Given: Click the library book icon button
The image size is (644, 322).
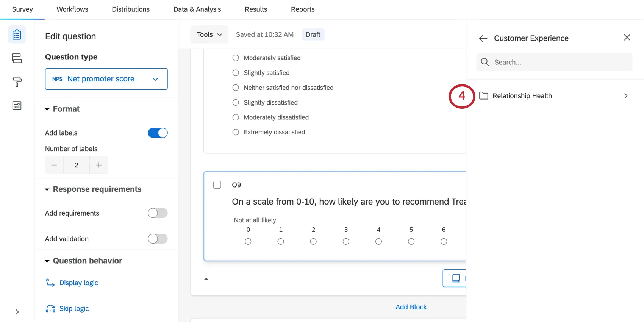Looking at the screenshot, I should (456, 278).
